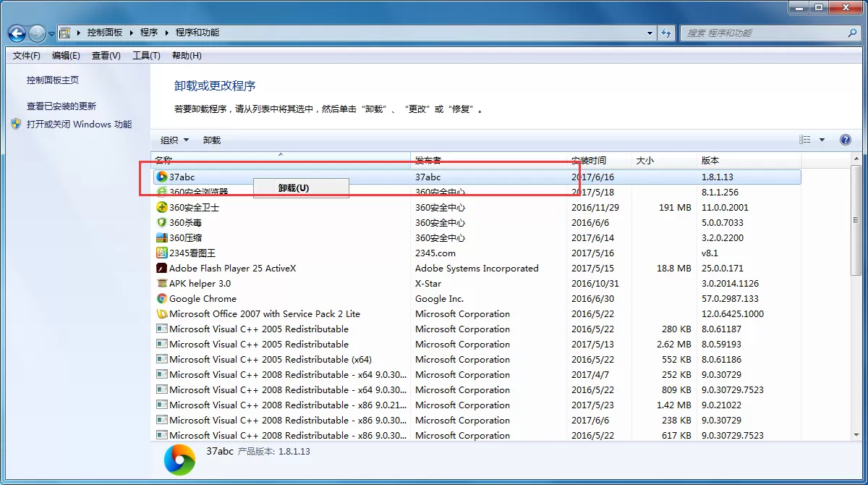Expand the 控制面板 breadcrumb arrow
The height and width of the screenshot is (485, 868).
130,33
